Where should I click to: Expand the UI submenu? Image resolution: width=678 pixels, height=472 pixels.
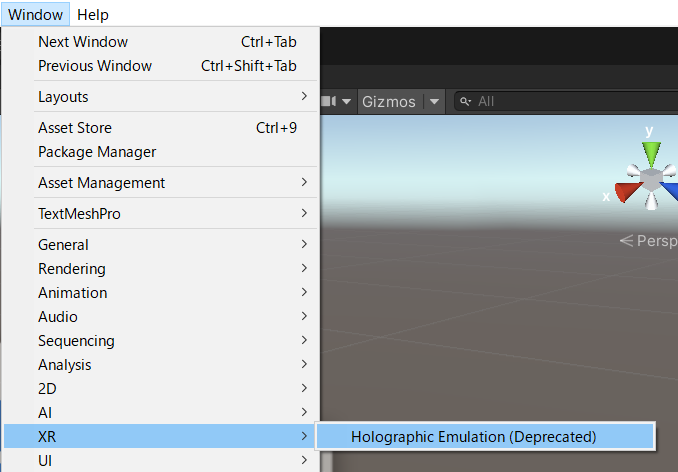click(160, 460)
